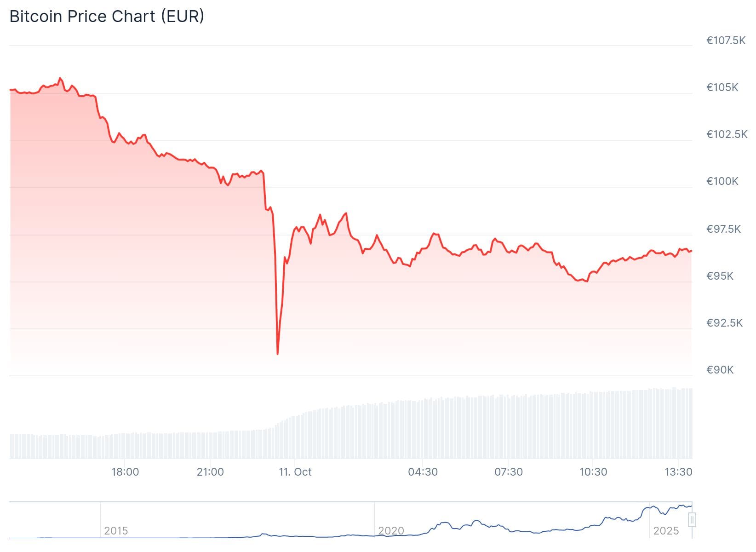Click the €92.5K price axis label
This screenshot has height=552, width=756.
click(724, 323)
